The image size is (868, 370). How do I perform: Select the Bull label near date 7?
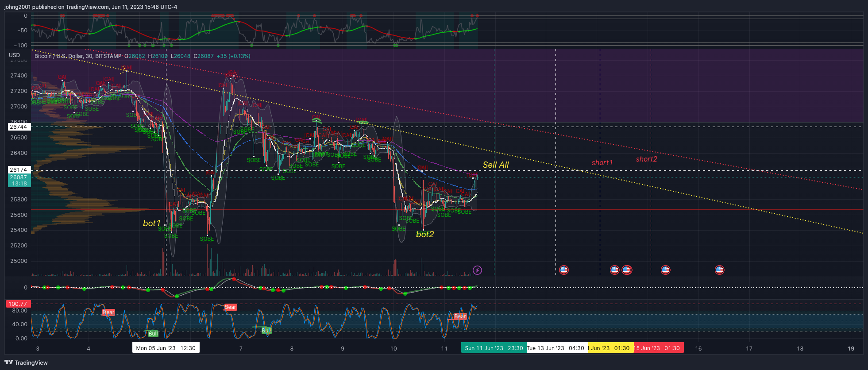tap(266, 331)
